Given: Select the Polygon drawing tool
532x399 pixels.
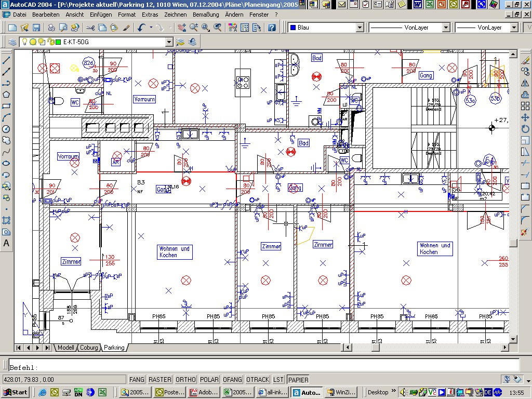Looking at the screenshot, I should click(x=6, y=95).
